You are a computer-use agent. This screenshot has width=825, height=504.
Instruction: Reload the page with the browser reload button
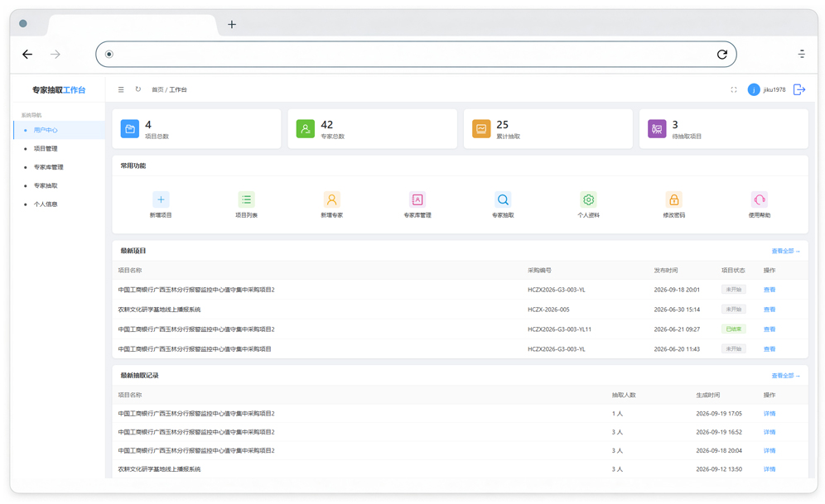[722, 54]
